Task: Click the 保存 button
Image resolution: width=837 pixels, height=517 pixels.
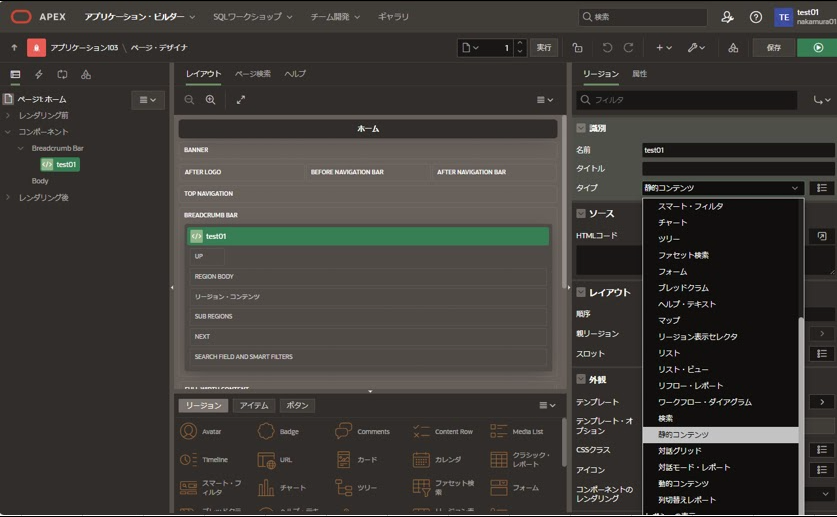Action: tap(774, 47)
